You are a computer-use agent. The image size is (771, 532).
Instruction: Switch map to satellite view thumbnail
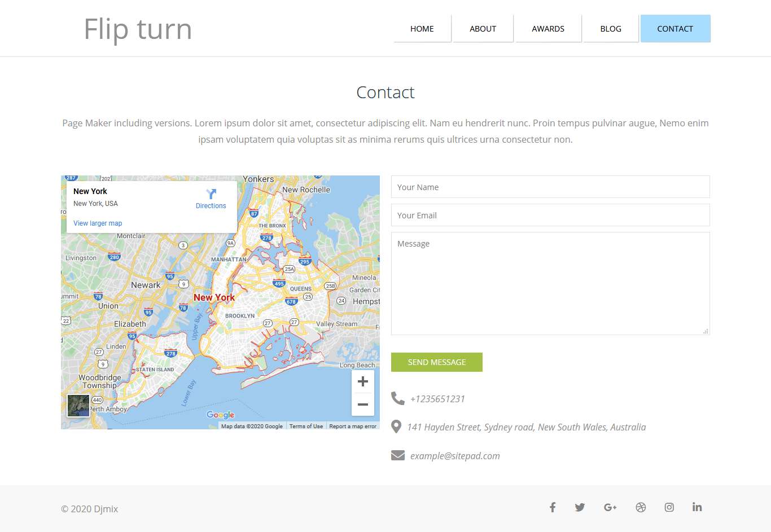coord(78,406)
